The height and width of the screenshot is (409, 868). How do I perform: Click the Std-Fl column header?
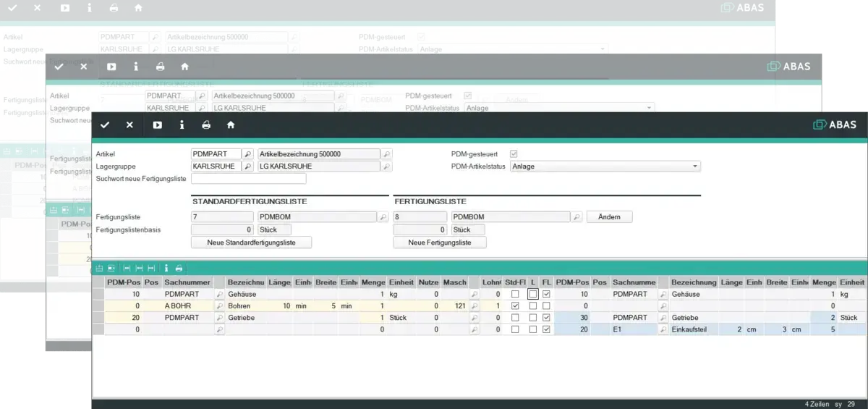pos(515,282)
